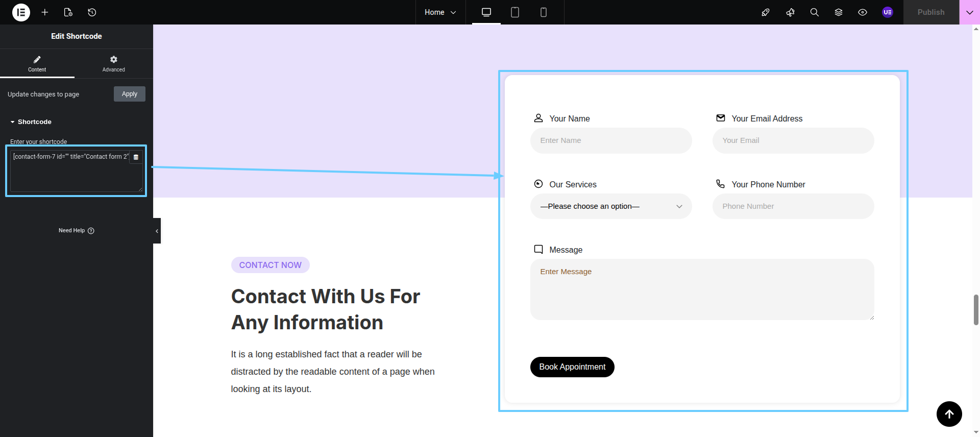Open the revision history icon
This screenshot has height=437, width=980.
click(x=92, y=12)
